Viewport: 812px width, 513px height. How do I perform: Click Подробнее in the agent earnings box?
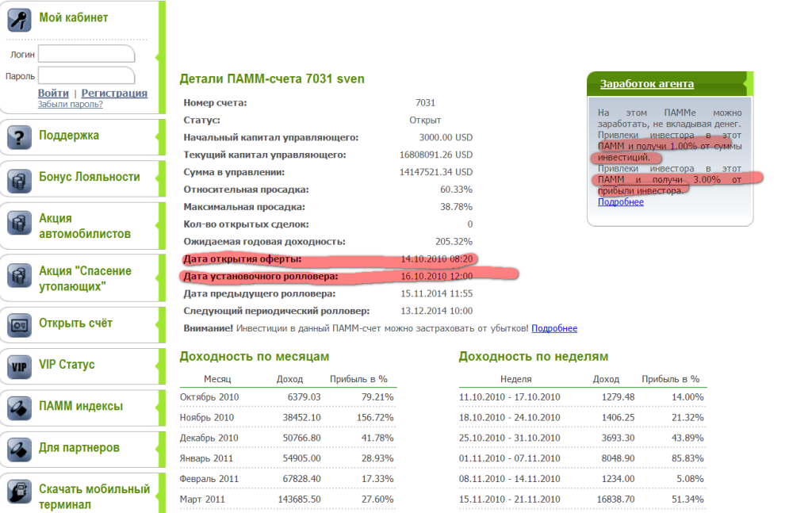click(621, 202)
